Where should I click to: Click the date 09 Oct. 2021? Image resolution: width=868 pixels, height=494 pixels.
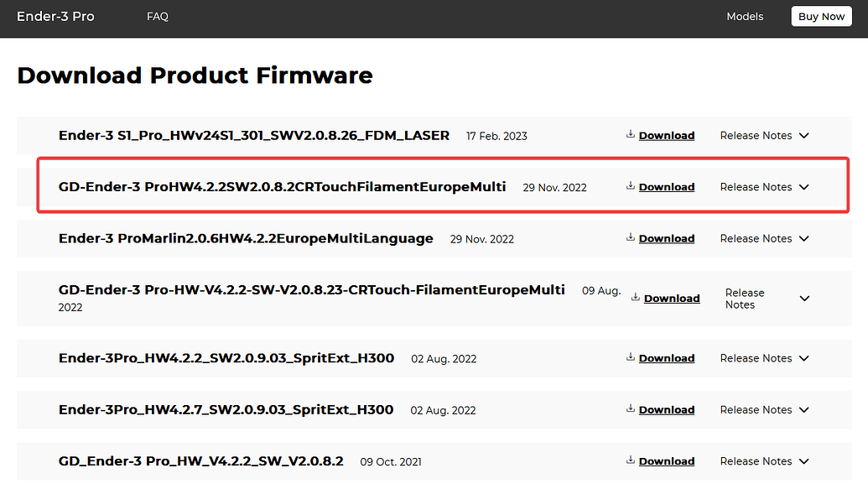(x=391, y=462)
